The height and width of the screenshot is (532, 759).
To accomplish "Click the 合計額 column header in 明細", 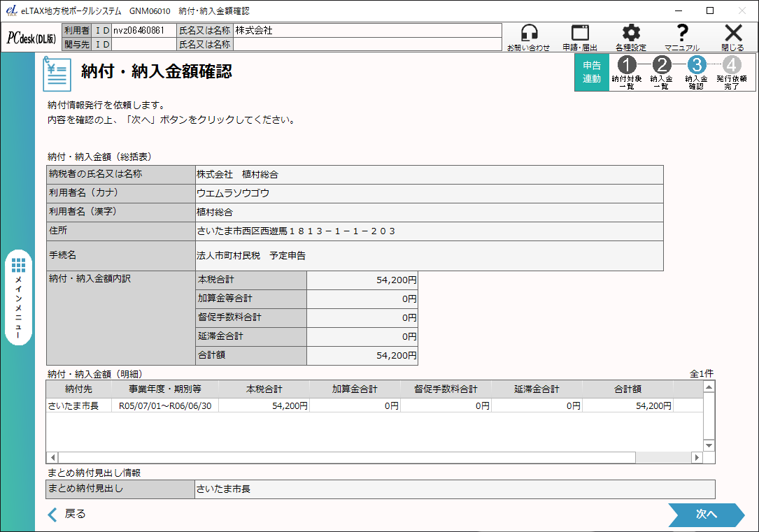I will (627, 389).
